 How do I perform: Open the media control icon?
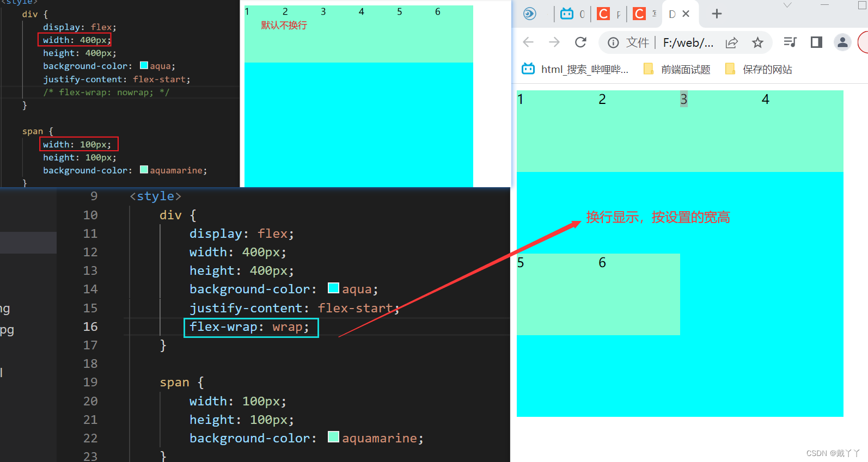(790, 42)
